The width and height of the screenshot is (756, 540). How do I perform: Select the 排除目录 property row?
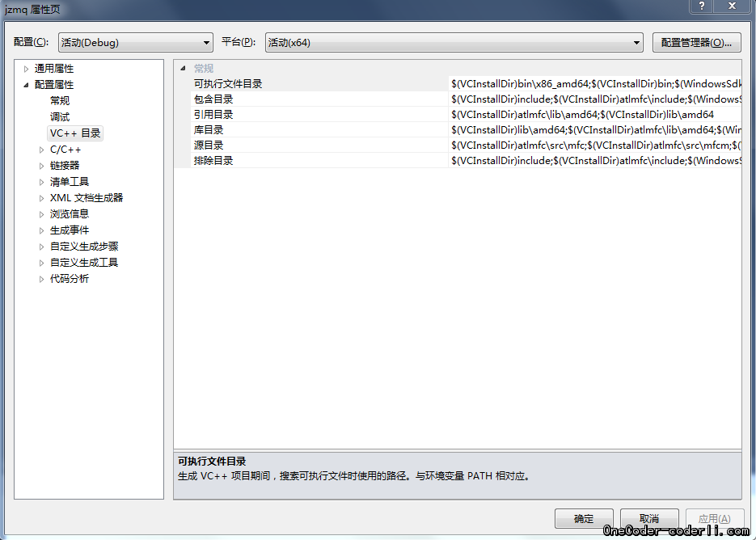pyautogui.click(x=213, y=161)
